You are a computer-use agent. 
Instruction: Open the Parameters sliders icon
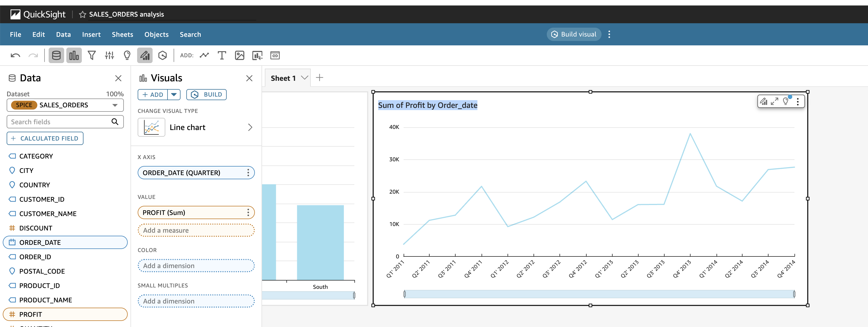[x=109, y=55]
